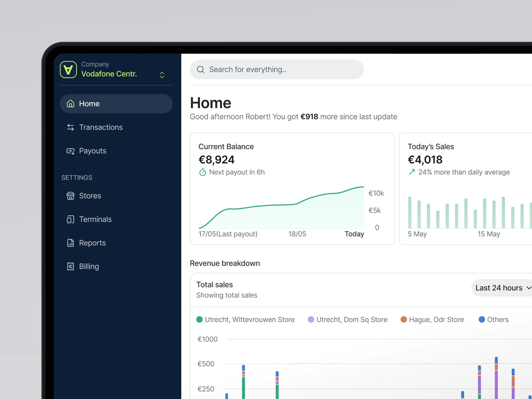The width and height of the screenshot is (532, 399).
Task: Expand the company switcher chevron
Action: click(x=162, y=75)
